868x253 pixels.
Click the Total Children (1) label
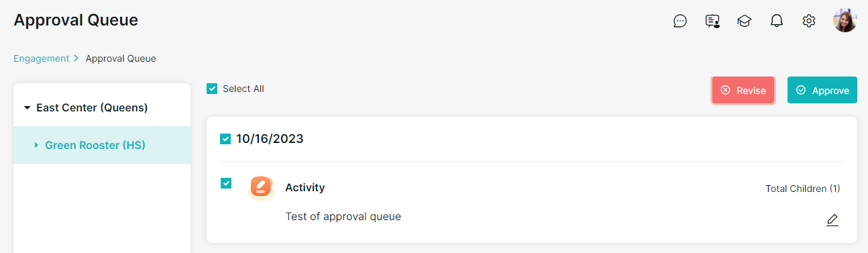[x=803, y=189]
